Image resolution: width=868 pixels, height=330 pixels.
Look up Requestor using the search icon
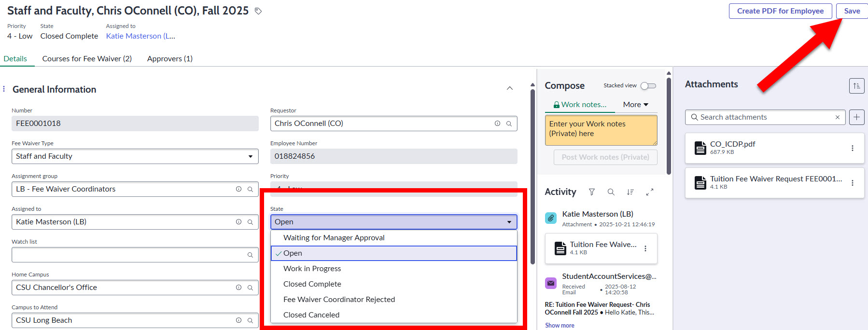tap(509, 124)
